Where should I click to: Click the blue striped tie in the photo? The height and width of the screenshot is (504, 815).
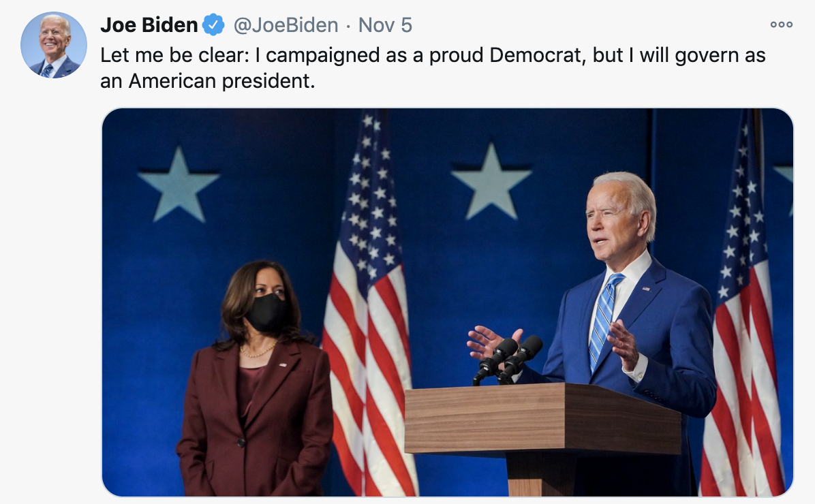pyautogui.click(x=604, y=321)
